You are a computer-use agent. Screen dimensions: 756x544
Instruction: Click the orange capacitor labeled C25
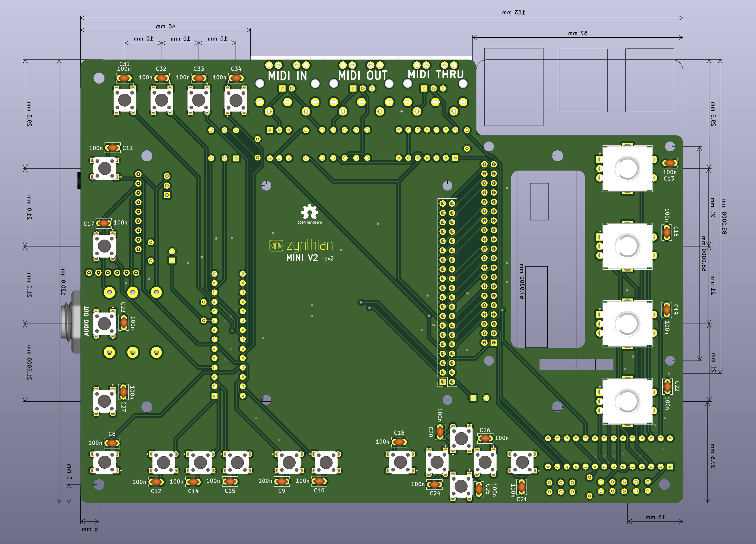point(479,489)
